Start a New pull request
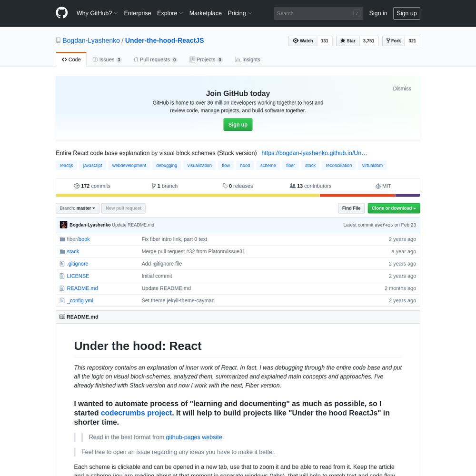476x476 pixels. point(123,208)
